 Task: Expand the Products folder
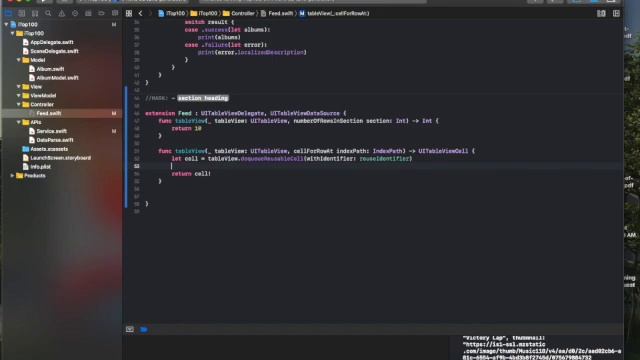[12, 176]
